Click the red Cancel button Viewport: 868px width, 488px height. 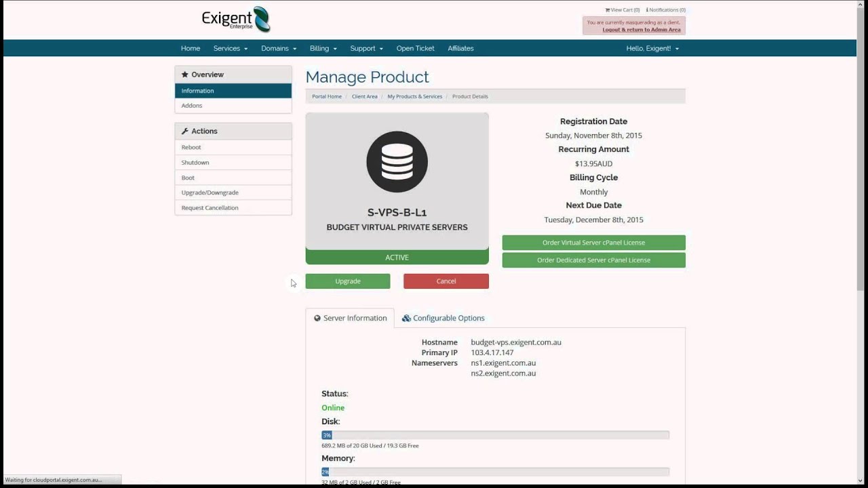pyautogui.click(x=446, y=281)
